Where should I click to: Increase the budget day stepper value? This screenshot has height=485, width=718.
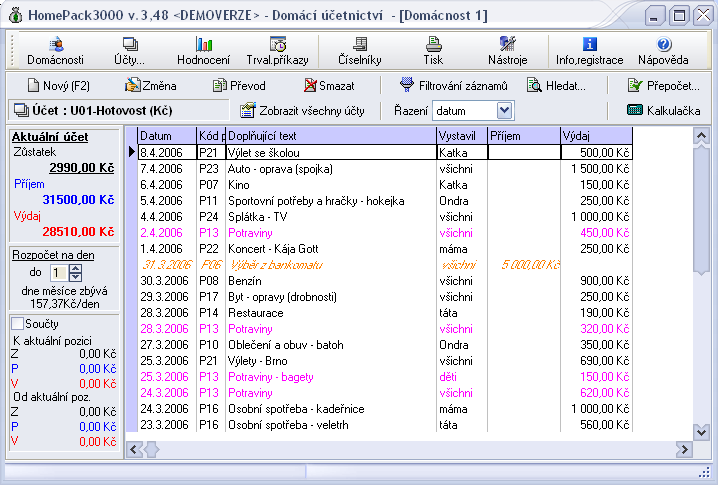coord(75,268)
